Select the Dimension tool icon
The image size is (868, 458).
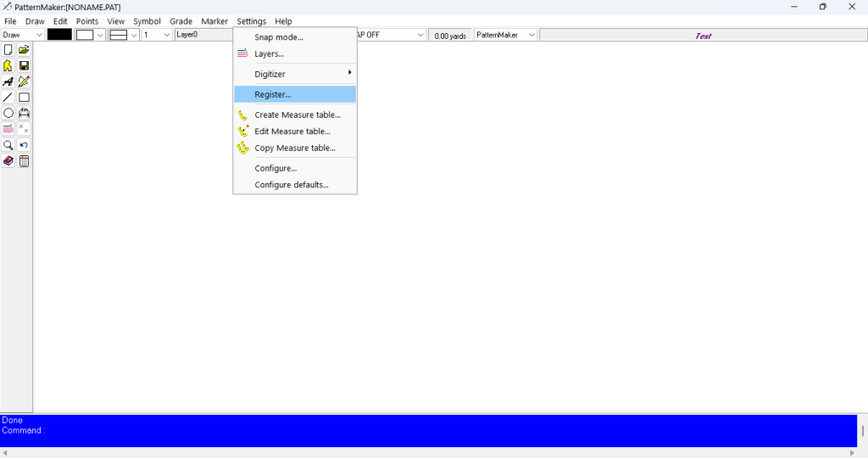coord(24,113)
